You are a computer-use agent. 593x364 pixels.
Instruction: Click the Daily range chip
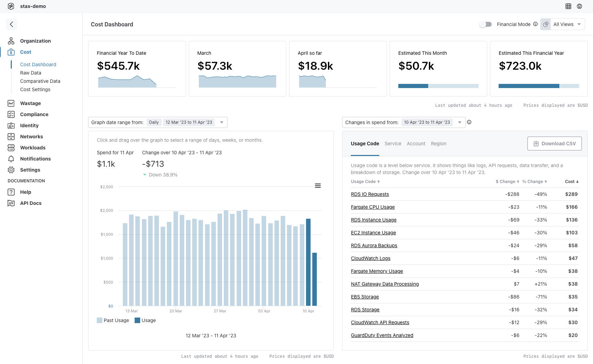154,122
